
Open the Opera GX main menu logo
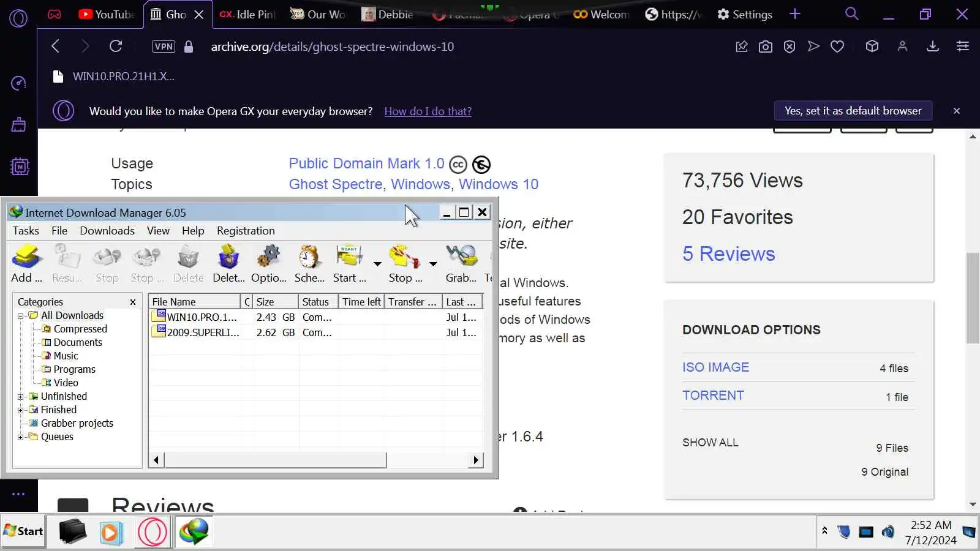18,18
